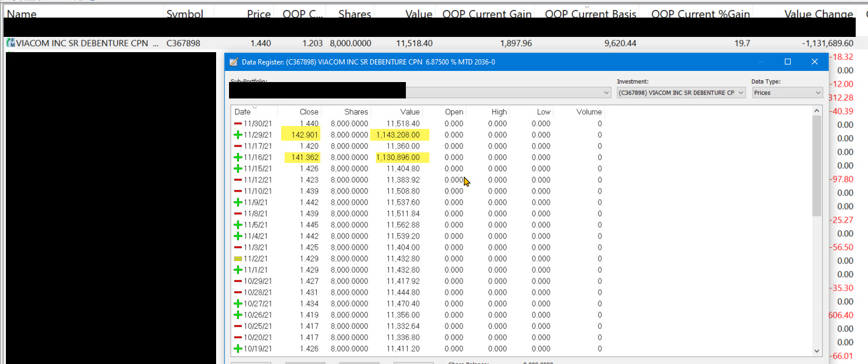The image size is (868, 364).
Task: Click the green plus icon for 10/19/21
Action: (x=238, y=349)
